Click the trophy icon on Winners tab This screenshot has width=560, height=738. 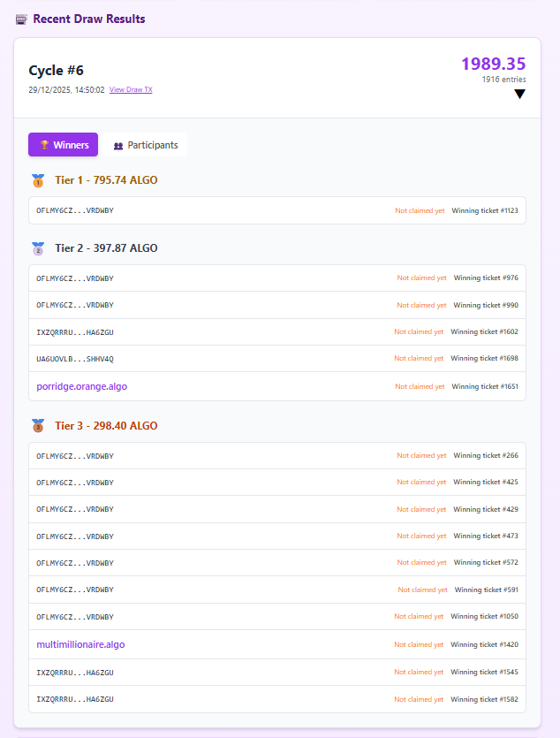pos(44,145)
